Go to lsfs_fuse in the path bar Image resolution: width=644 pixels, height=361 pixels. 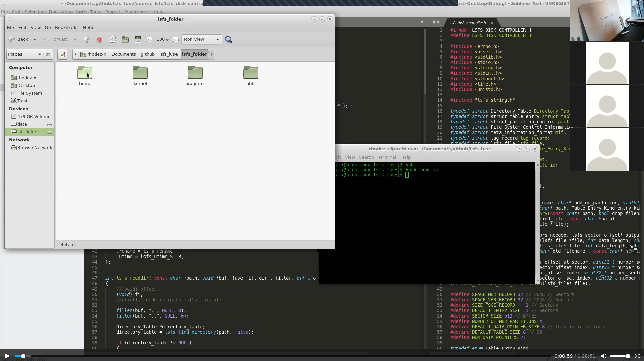coord(168,54)
